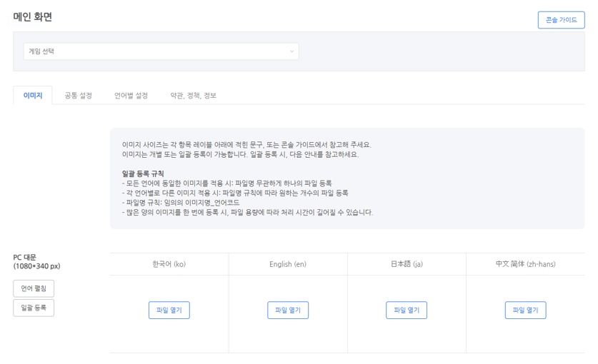Select the 이미지 tab
Screen dimensions: 598x364
(x=33, y=96)
